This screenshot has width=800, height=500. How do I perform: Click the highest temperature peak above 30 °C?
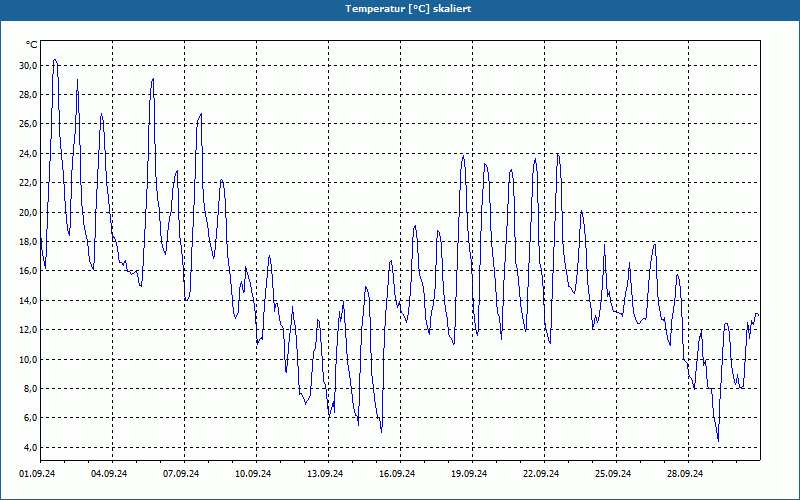click(55, 60)
